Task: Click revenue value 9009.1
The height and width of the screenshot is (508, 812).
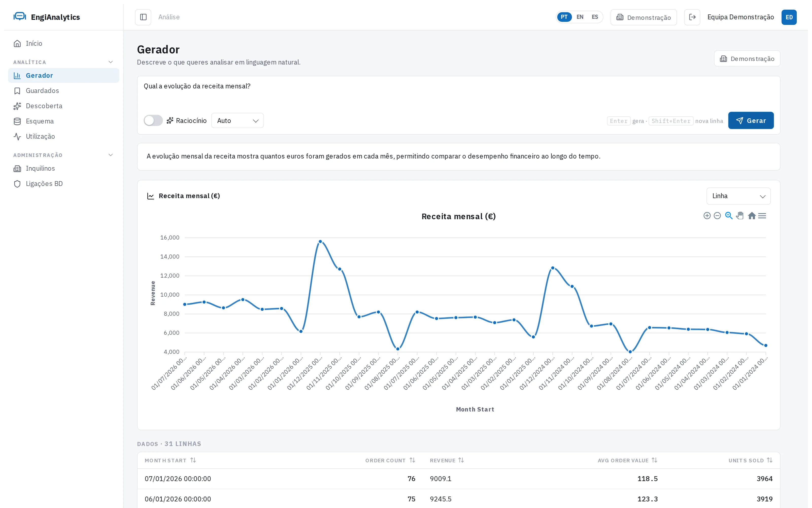Action: tap(441, 479)
